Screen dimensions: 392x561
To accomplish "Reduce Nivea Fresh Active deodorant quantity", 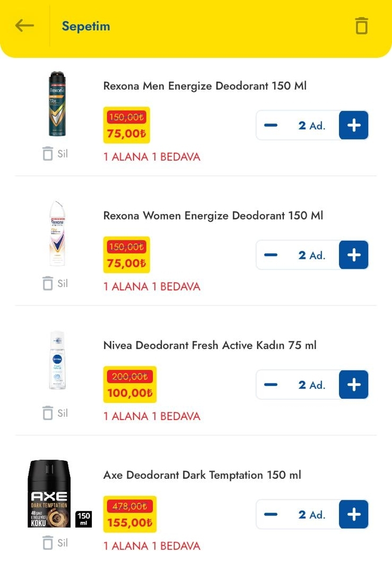I will [271, 384].
